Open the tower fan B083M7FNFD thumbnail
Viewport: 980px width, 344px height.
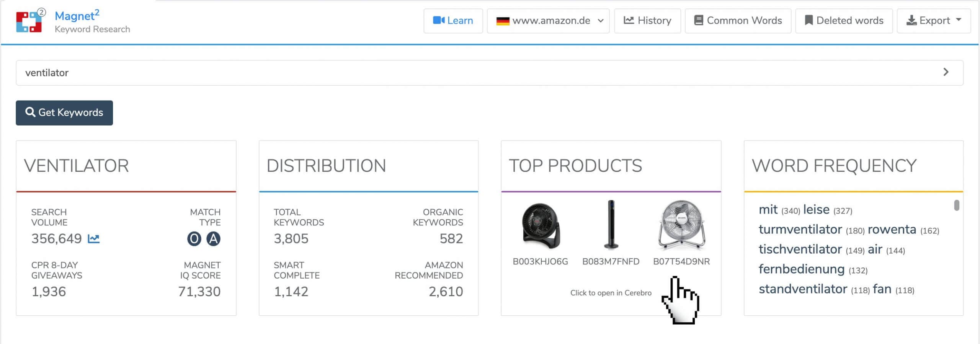tap(611, 225)
